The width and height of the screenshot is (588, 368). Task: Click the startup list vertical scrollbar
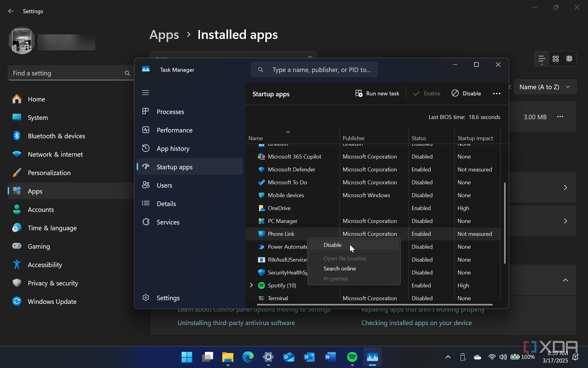click(505, 223)
